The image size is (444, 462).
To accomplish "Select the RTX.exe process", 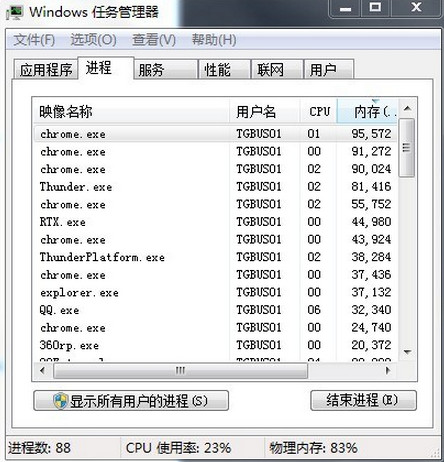I will [x=216, y=222].
